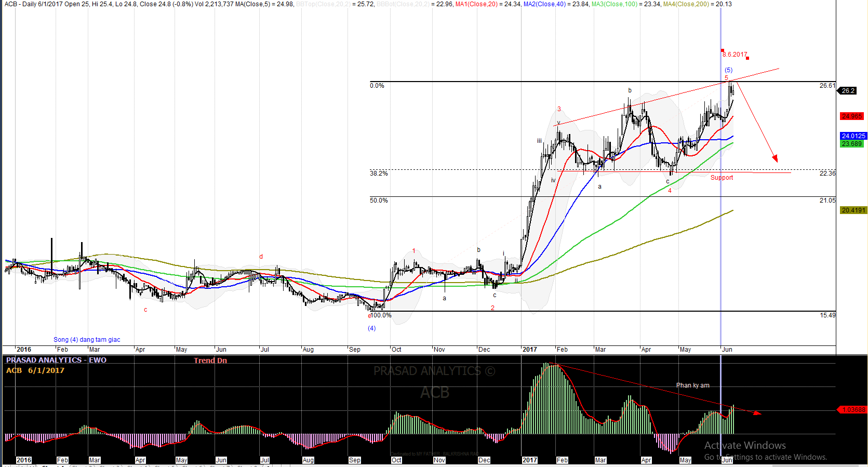Click the "8.6.2017" date annotation
The image size is (868, 467).
pyautogui.click(x=735, y=55)
